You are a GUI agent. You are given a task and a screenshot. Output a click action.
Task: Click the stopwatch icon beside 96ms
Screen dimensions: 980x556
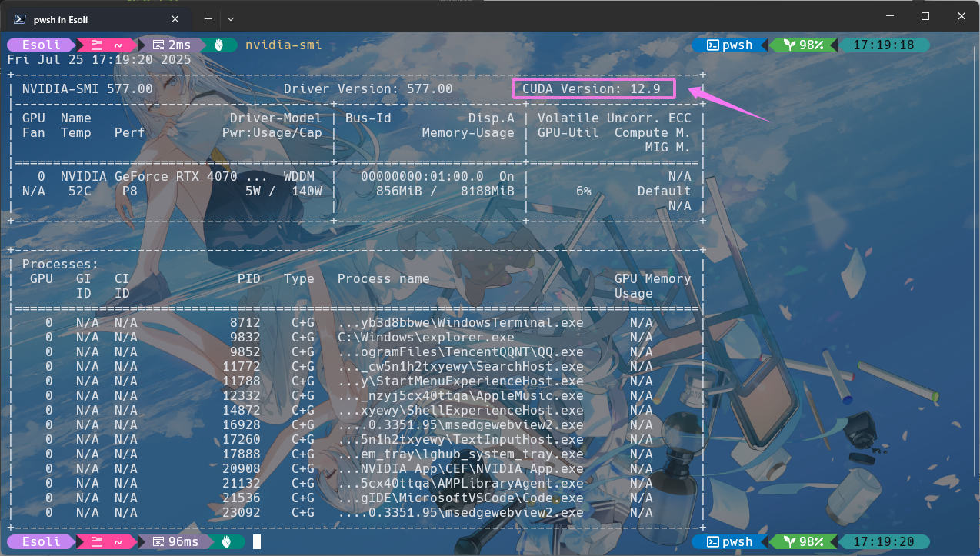pyautogui.click(x=158, y=541)
